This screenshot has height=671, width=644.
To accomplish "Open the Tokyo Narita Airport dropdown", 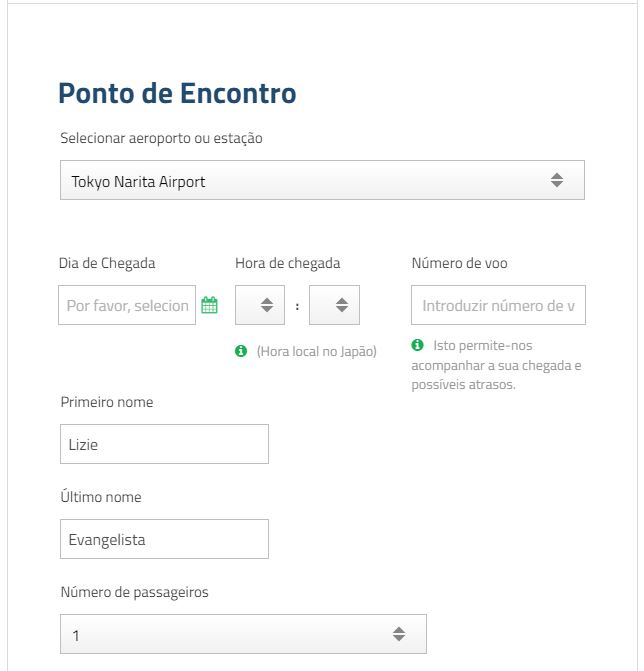I will click(x=322, y=181).
